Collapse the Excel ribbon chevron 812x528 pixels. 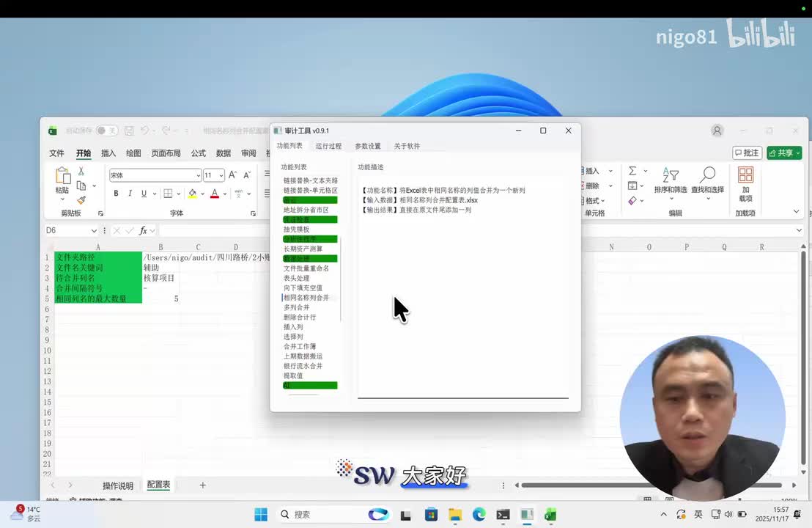(x=797, y=211)
